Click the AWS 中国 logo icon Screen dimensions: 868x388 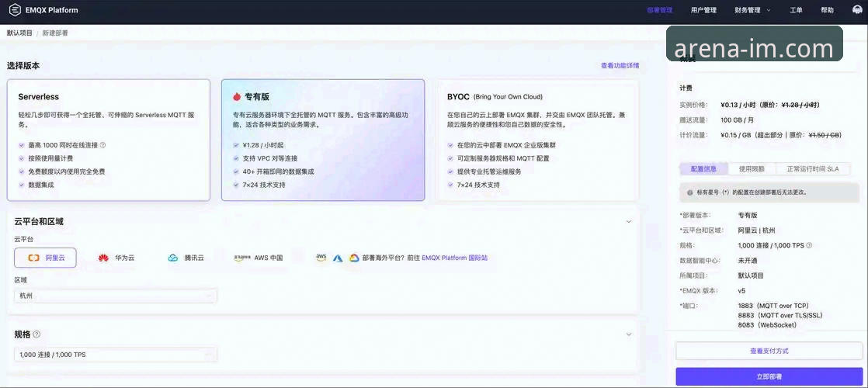pyautogui.click(x=242, y=258)
